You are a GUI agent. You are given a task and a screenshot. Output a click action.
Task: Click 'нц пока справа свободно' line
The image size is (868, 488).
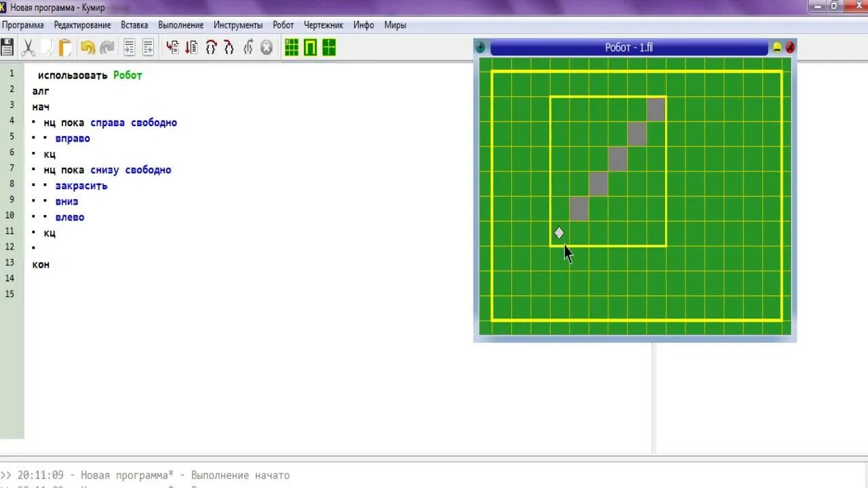coord(111,123)
